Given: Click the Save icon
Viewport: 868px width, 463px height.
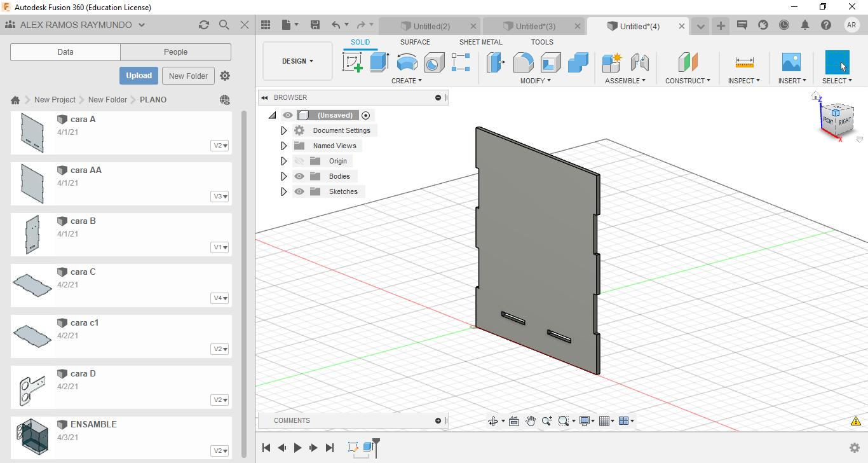Looking at the screenshot, I should (x=315, y=25).
